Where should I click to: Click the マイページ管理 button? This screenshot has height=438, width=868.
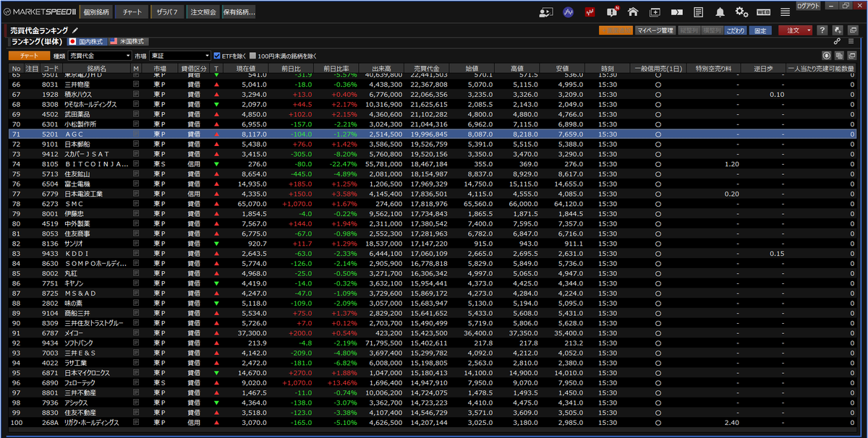click(x=655, y=30)
